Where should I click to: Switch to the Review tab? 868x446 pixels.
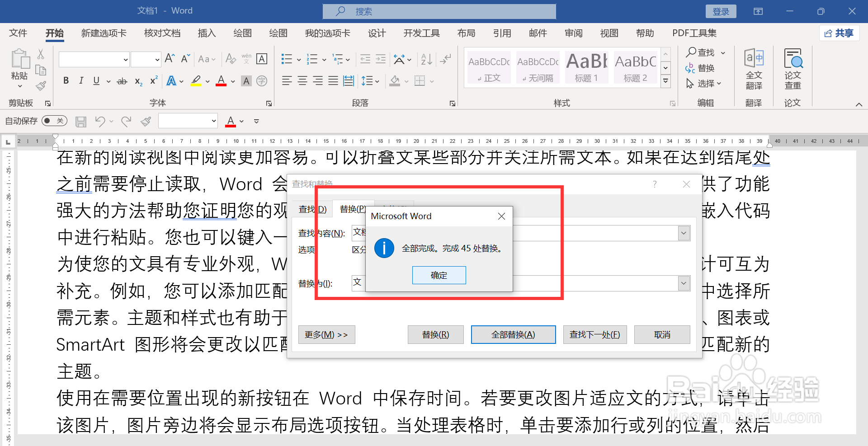click(x=573, y=33)
